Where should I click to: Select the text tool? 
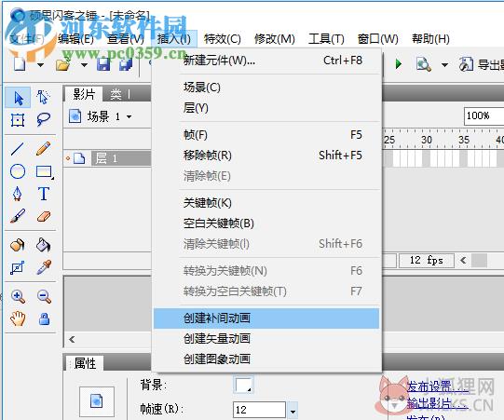coord(44,194)
